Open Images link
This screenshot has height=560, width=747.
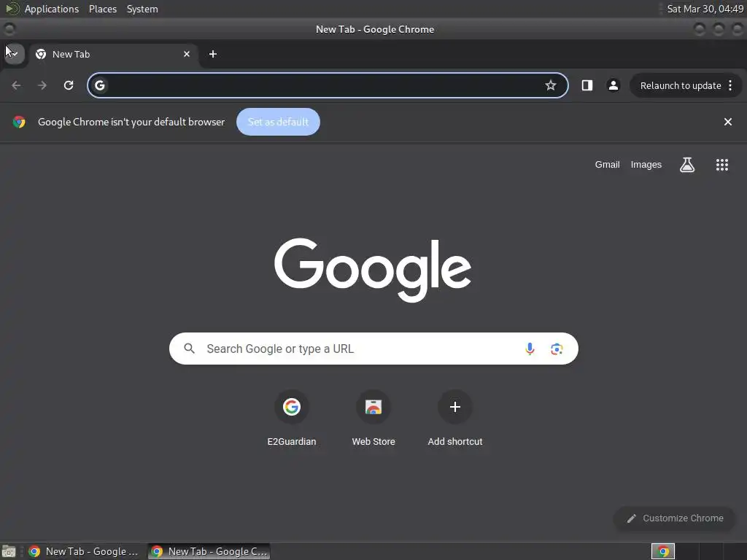tap(646, 165)
